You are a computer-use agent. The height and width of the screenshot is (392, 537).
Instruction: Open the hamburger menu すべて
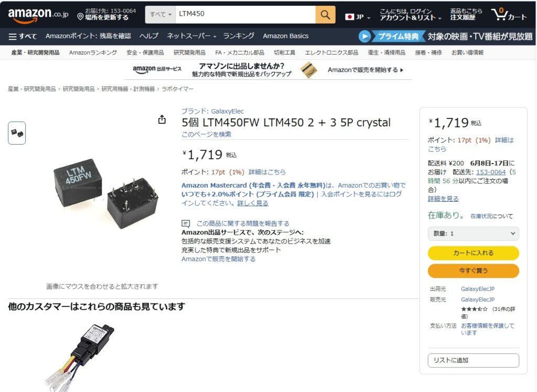pyautogui.click(x=23, y=36)
